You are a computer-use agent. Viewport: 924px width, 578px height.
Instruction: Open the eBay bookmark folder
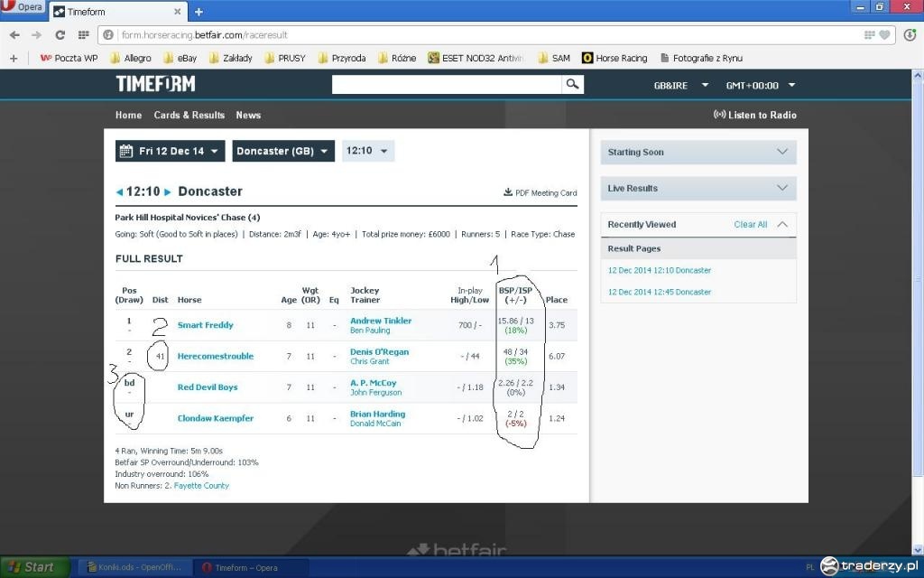pyautogui.click(x=180, y=59)
